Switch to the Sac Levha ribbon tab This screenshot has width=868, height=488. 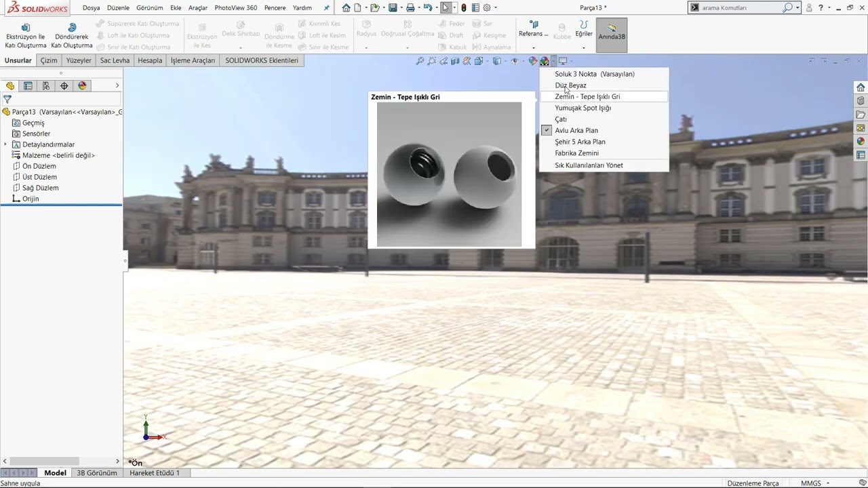click(x=115, y=60)
